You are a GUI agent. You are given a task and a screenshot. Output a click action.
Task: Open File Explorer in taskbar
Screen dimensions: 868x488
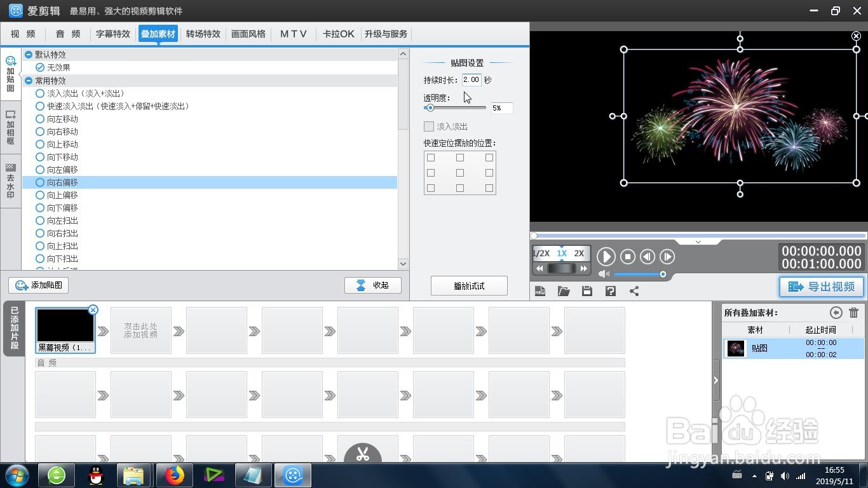click(133, 475)
